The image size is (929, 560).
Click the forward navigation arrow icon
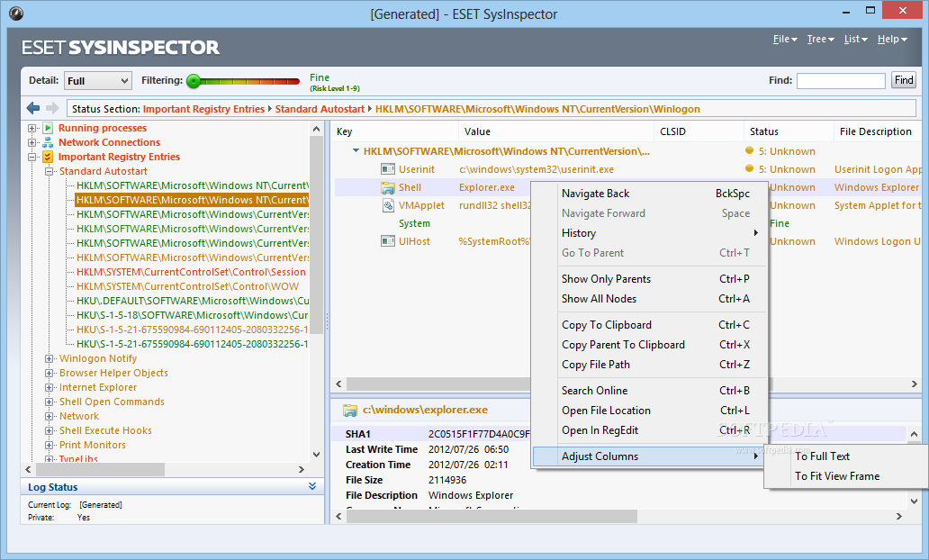(x=53, y=108)
